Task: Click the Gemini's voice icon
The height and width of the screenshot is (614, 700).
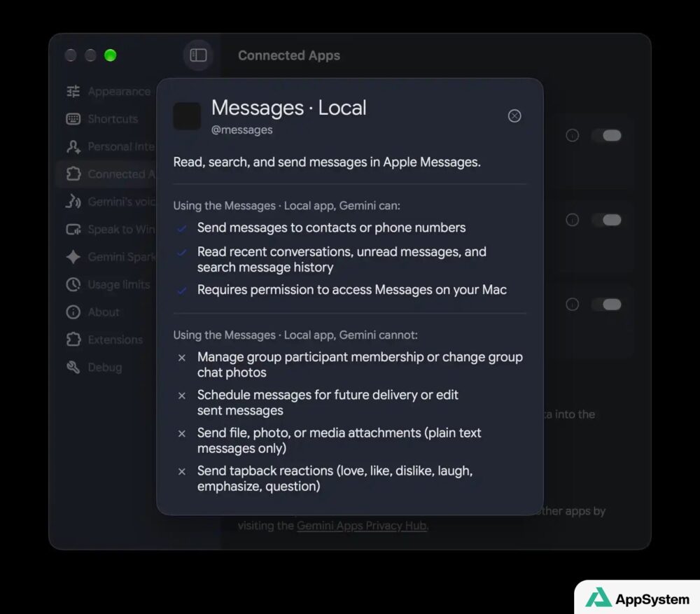Action: [73, 202]
